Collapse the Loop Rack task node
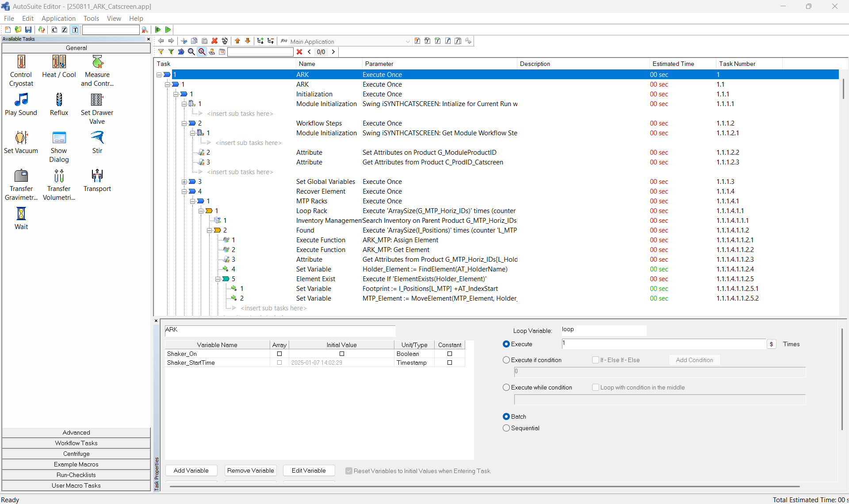This screenshot has width=849, height=504. point(201,211)
